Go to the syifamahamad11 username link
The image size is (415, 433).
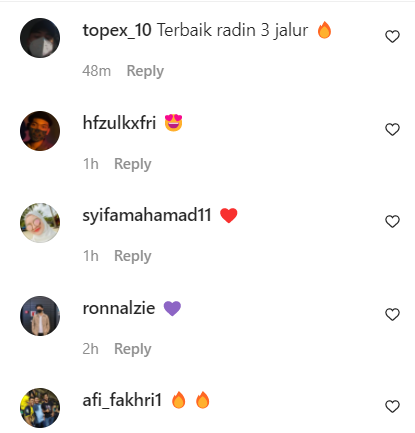point(147,216)
